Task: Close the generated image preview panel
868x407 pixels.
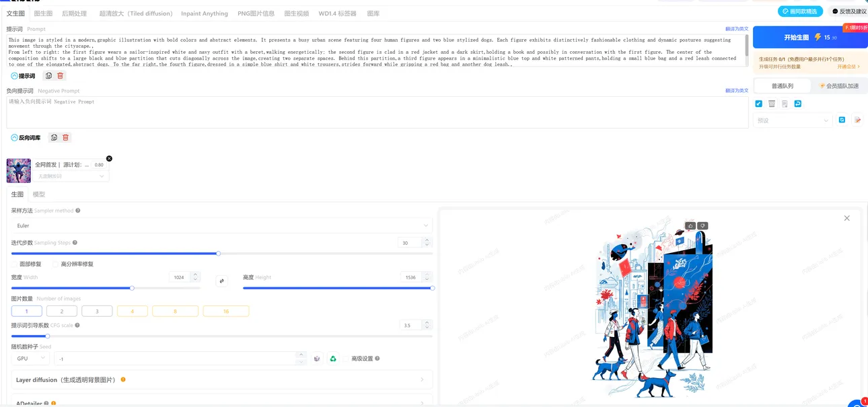Action: click(x=846, y=218)
